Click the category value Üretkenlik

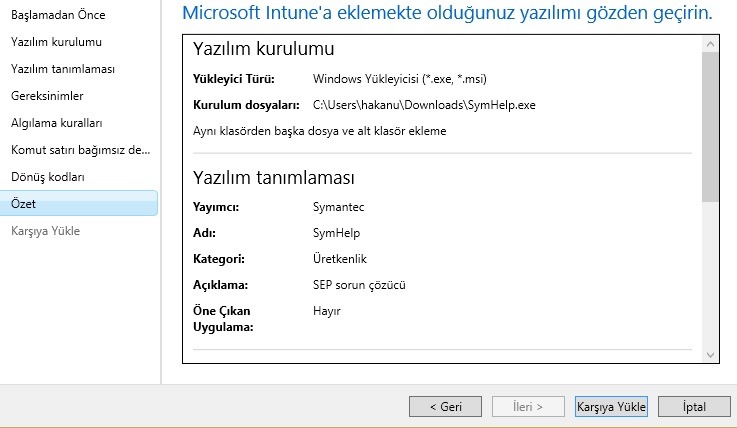click(x=339, y=259)
